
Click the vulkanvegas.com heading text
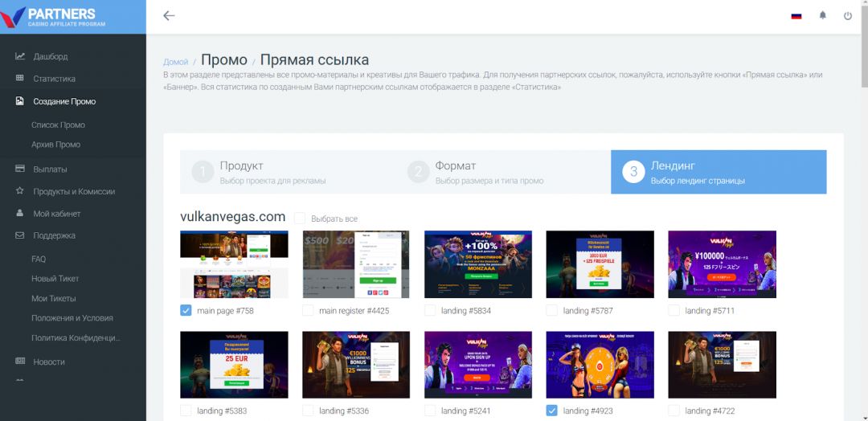click(x=232, y=217)
